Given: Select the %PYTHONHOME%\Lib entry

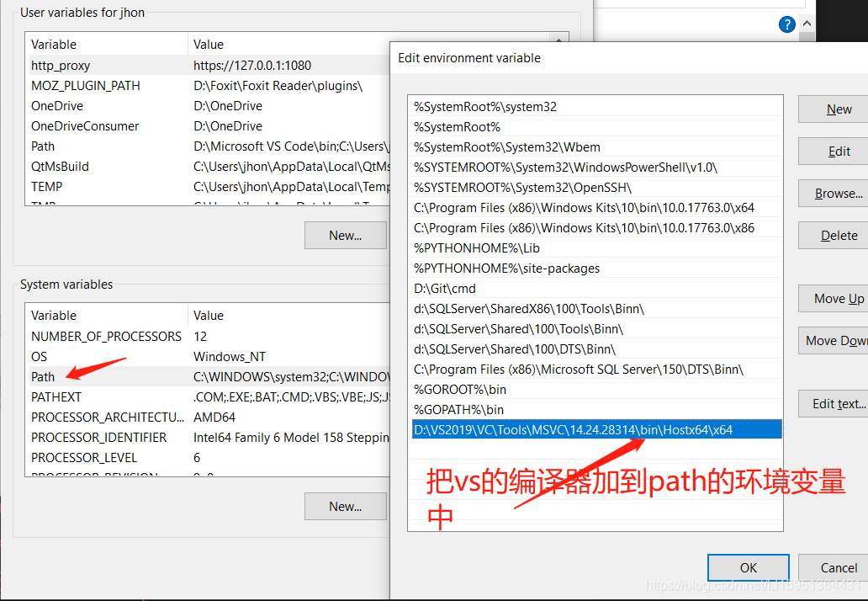Looking at the screenshot, I should [596, 248].
